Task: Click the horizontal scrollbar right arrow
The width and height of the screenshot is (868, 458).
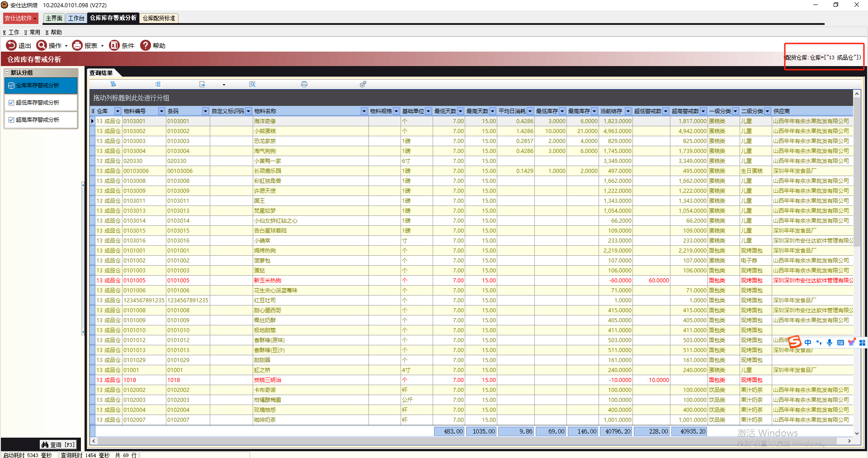Action: [x=849, y=441]
